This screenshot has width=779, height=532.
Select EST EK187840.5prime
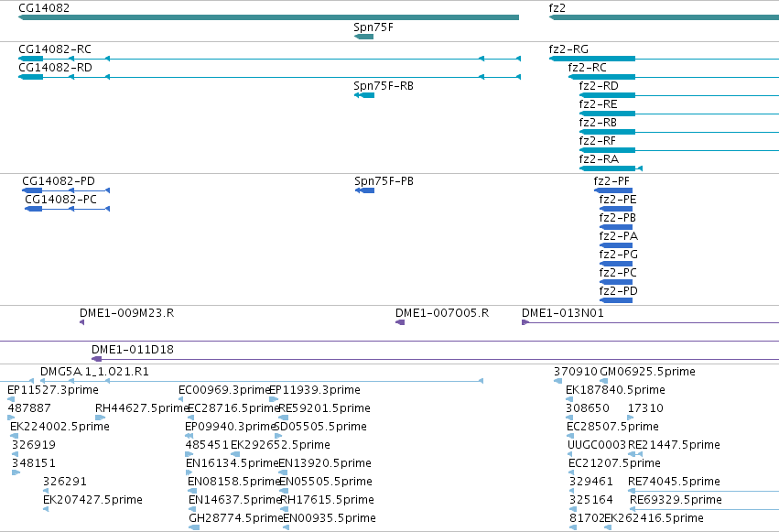(x=569, y=399)
